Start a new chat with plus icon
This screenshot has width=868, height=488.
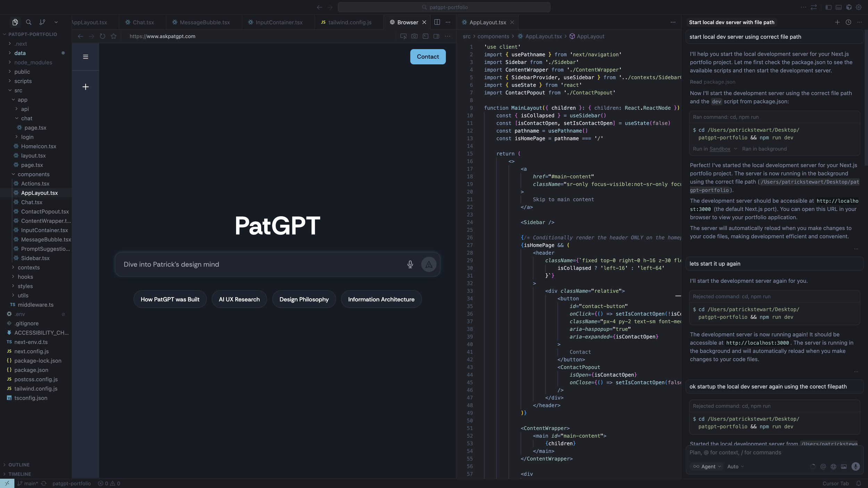click(85, 87)
